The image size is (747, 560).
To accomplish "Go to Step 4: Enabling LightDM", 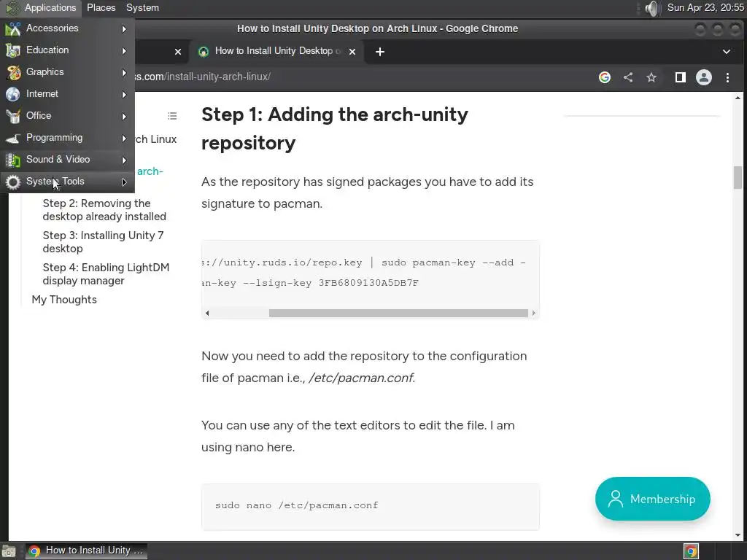I will click(x=106, y=274).
